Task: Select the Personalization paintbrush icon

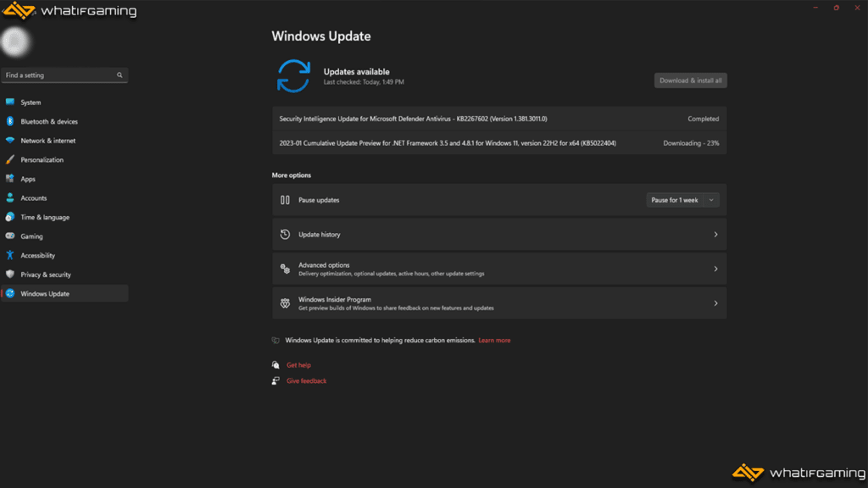Action: (x=10, y=160)
